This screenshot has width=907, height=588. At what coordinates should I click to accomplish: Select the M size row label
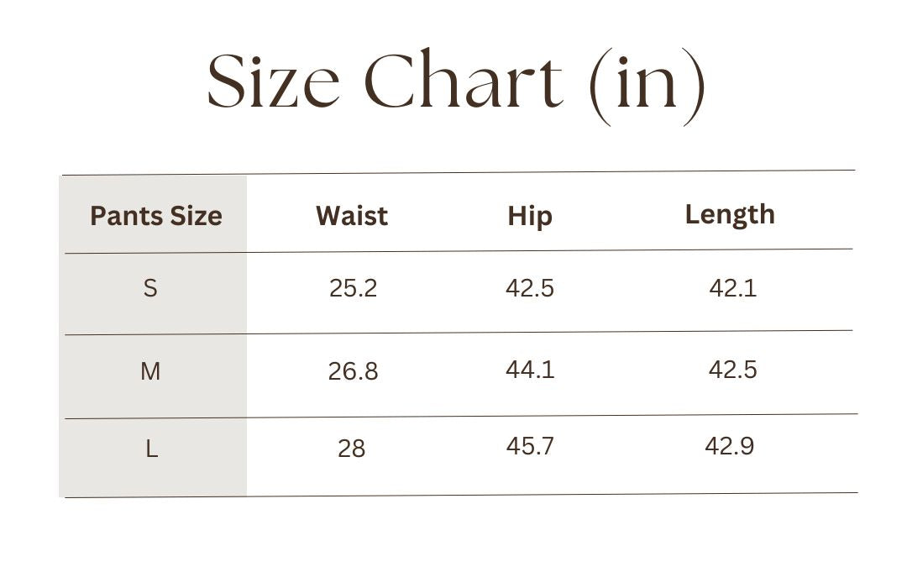(x=150, y=371)
